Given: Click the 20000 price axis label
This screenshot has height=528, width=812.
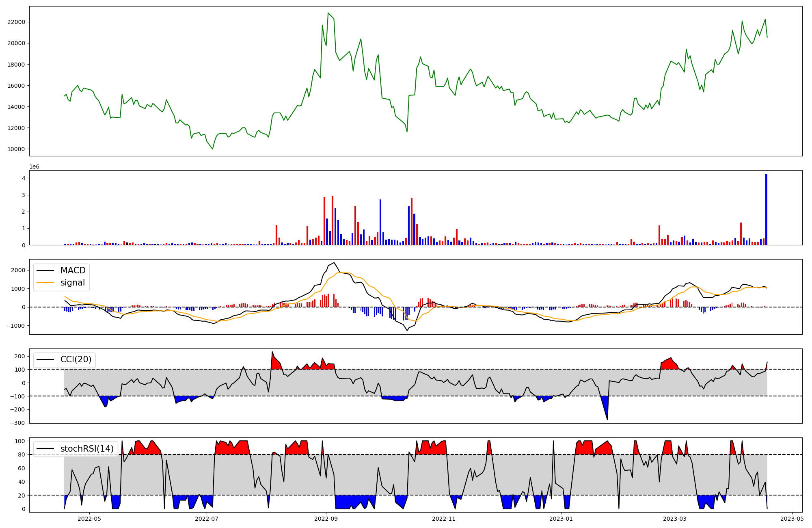Looking at the screenshot, I should pos(16,43).
